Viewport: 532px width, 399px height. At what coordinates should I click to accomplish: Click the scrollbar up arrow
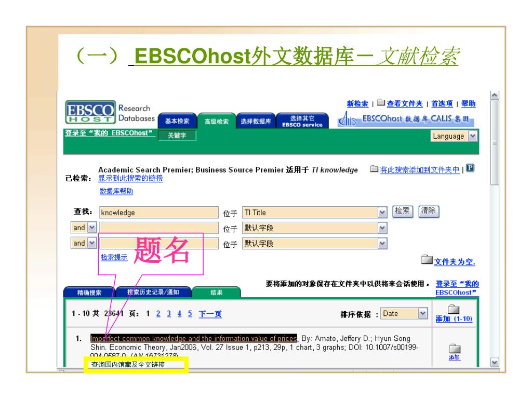tap(495, 96)
